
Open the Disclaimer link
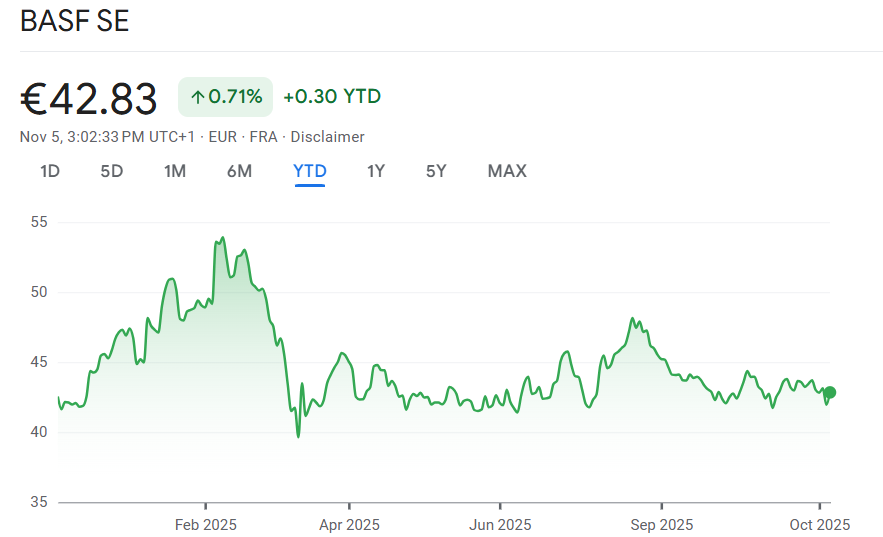coord(327,137)
